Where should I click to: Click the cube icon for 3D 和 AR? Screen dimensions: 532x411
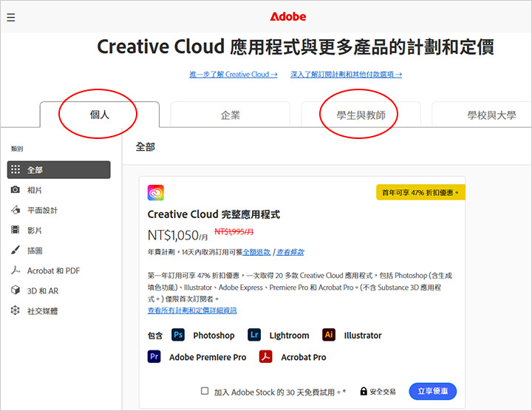[x=16, y=291]
